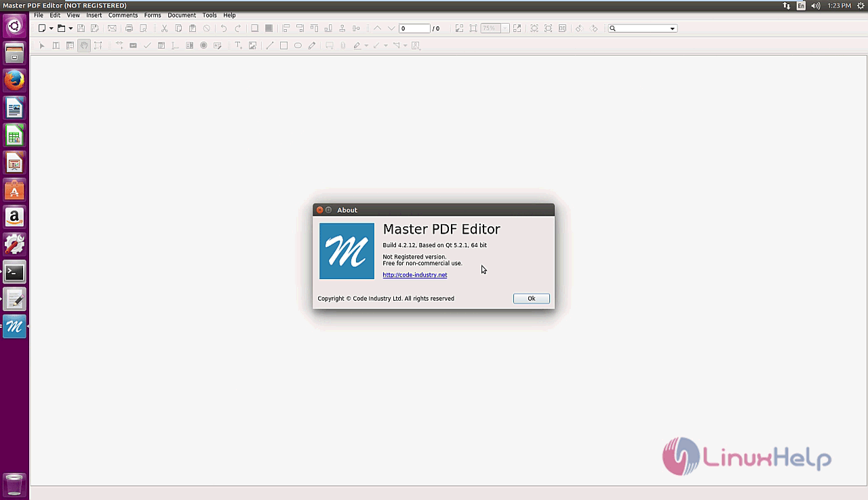Screen dimensions: 868x500
Task: Click the Save floppy disk icon
Action: click(x=81, y=28)
